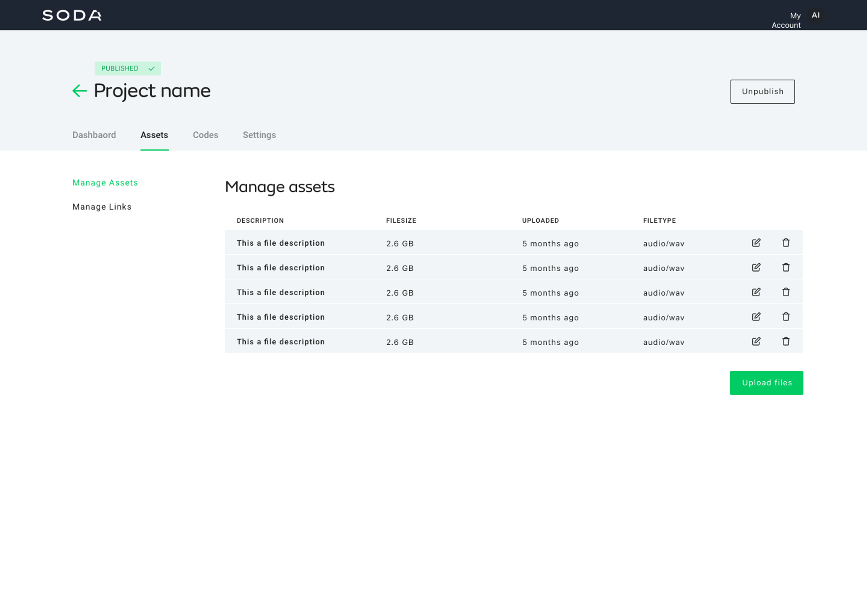Open Manage Links in the sidebar
This screenshot has width=867, height=616.
(x=102, y=207)
